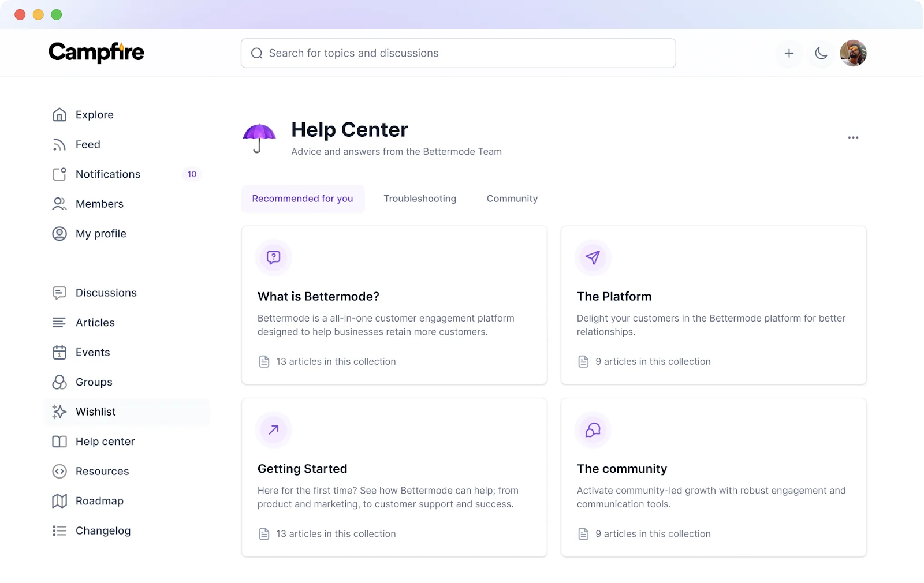
Task: Click the Notifications count badge 10
Action: [x=192, y=174]
